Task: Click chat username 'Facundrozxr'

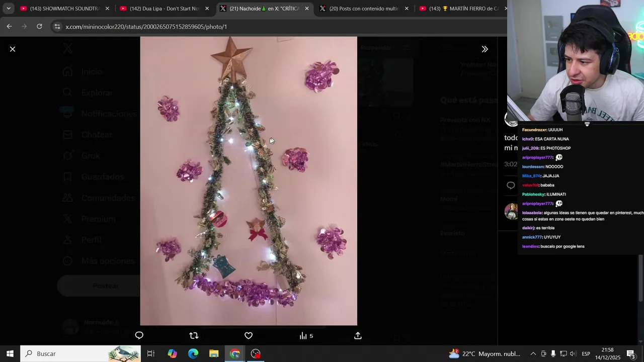Action: (534, 130)
